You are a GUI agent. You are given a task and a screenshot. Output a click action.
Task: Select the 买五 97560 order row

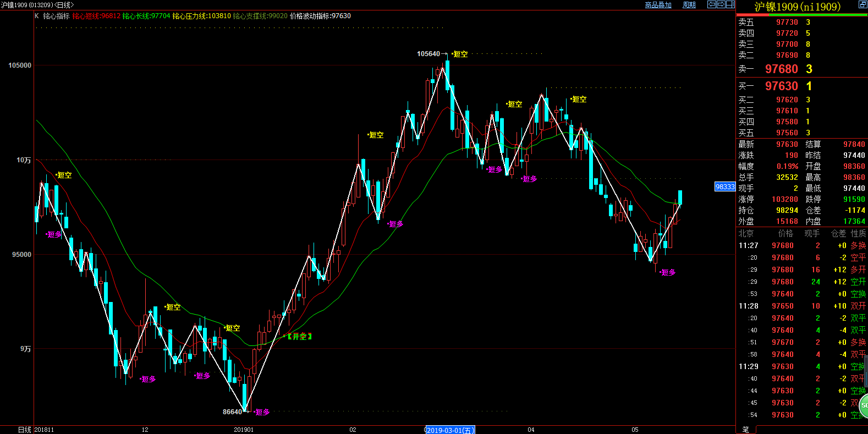click(802, 133)
